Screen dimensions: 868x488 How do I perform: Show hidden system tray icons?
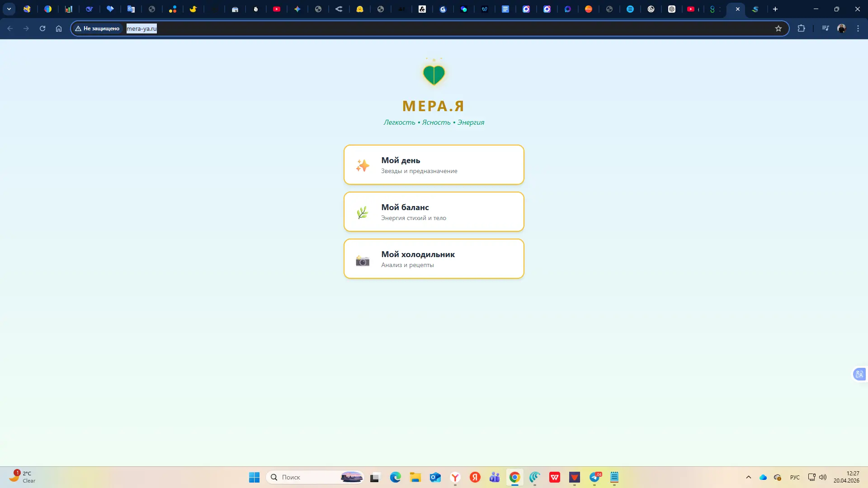click(749, 477)
